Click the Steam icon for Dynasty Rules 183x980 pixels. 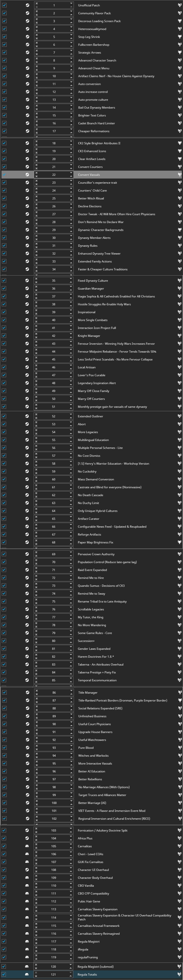click(27, 246)
